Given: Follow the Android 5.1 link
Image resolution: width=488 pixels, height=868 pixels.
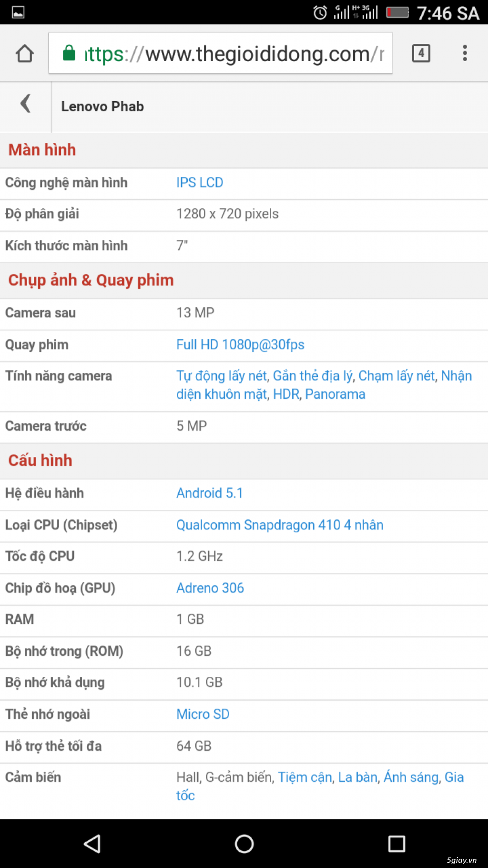Looking at the screenshot, I should (210, 493).
